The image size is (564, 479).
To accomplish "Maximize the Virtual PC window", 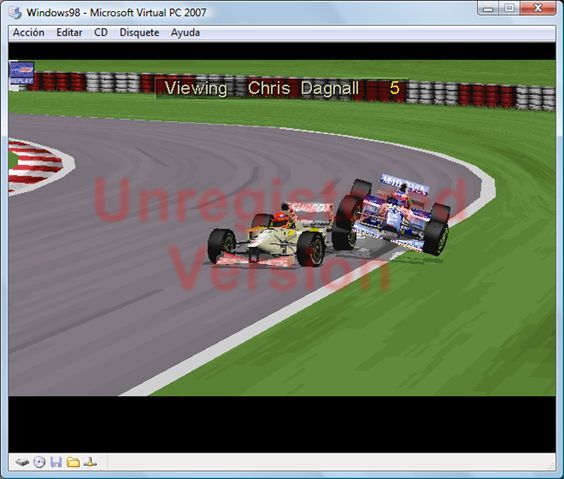I will point(509,9).
